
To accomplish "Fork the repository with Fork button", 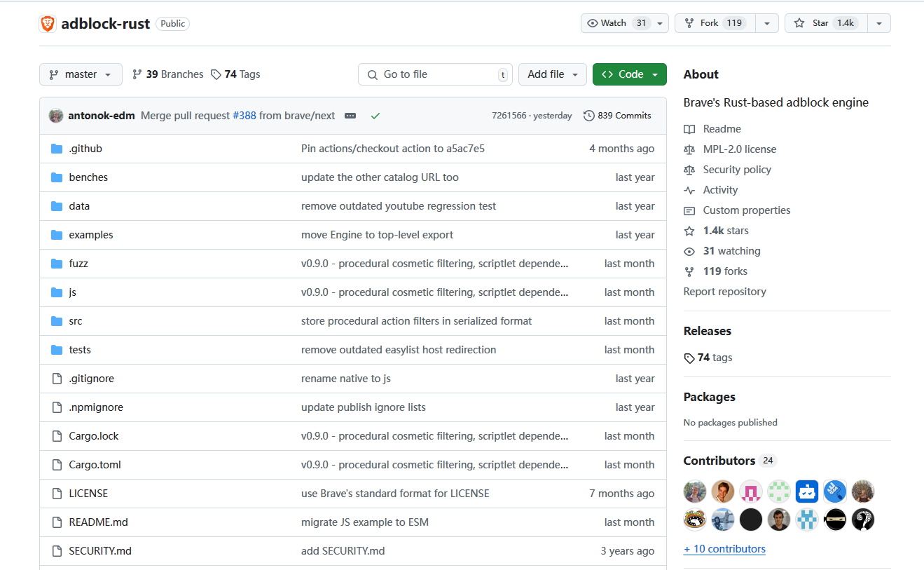I will (715, 23).
